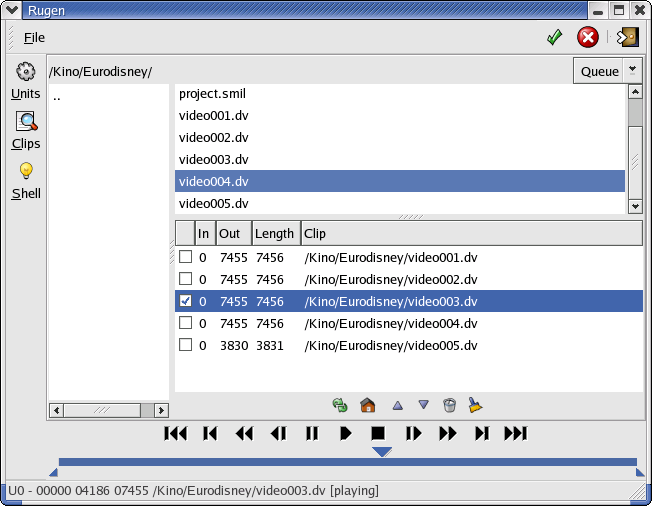Viewport: 652px width, 506px height.
Task: Click the playback position slider marker
Action: (x=381, y=452)
